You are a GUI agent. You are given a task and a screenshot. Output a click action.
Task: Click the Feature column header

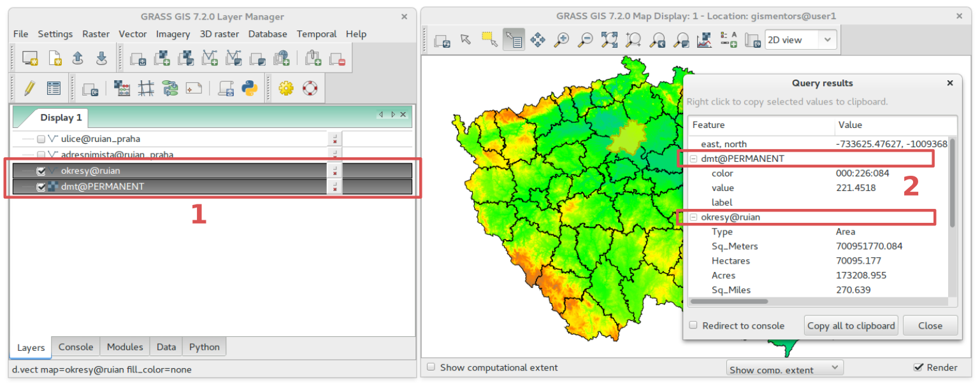click(761, 125)
